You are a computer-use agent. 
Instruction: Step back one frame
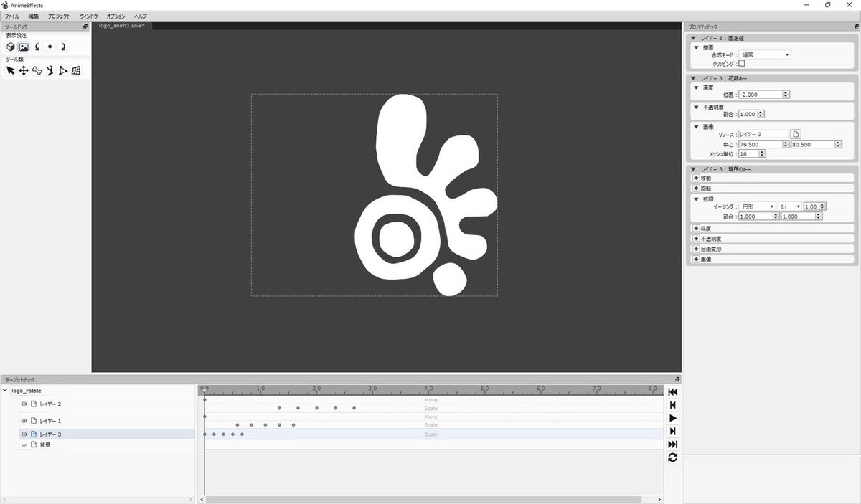tap(672, 405)
